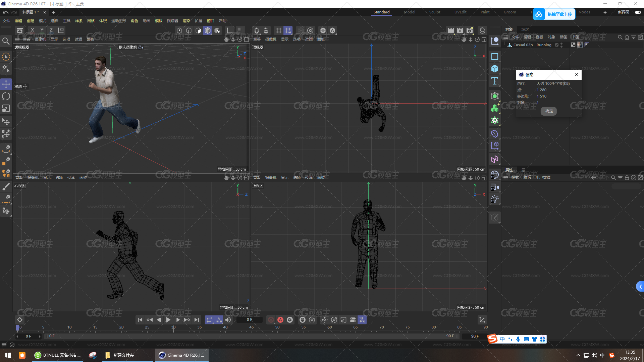Open the search magnifier at top left
This screenshot has width=644, height=362.
(x=6, y=41)
